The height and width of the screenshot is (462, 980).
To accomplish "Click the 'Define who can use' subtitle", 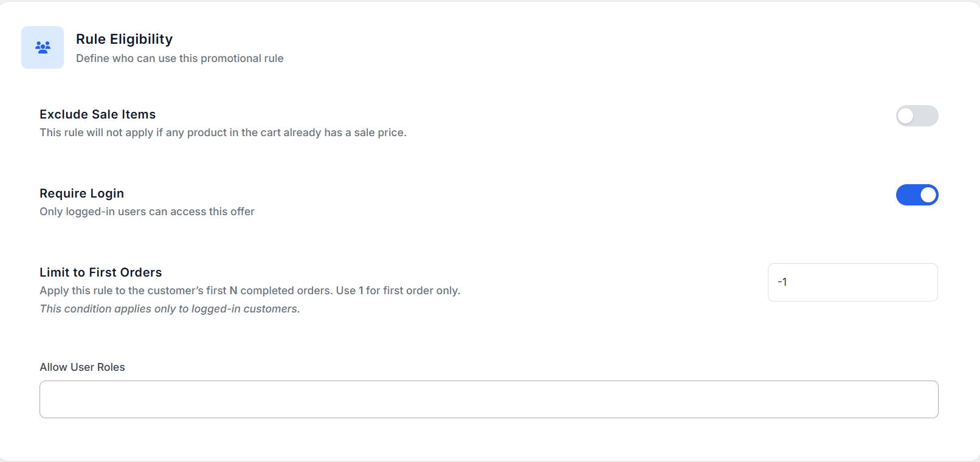I will (179, 58).
